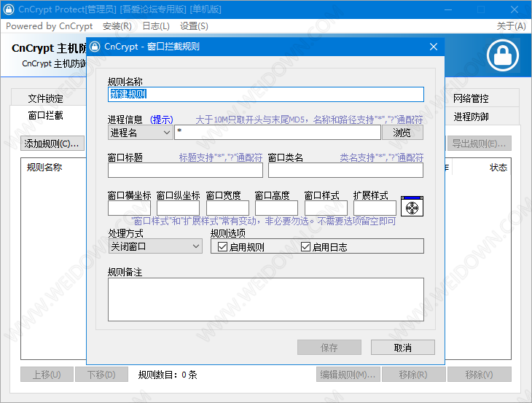Click the (提示) hint link
The width and height of the screenshot is (532, 403).
click(x=162, y=120)
